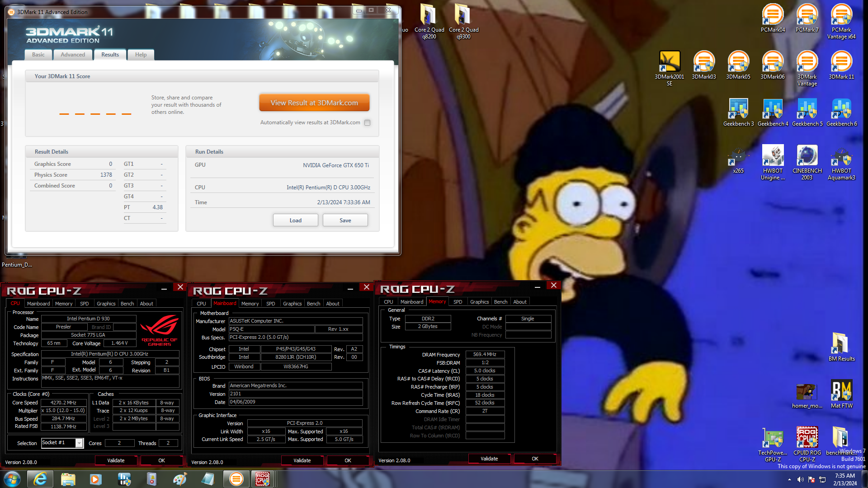Select the CINEBENCH 2003 desktop icon
The height and width of the screenshot is (488, 868).
click(x=807, y=162)
